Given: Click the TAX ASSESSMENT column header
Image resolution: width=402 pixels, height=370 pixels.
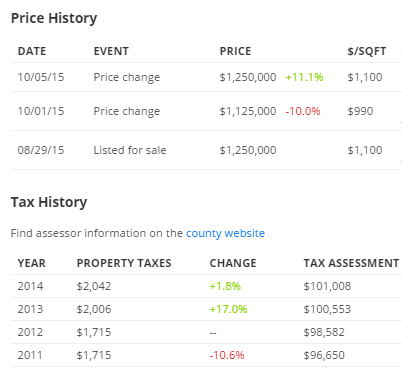Looking at the screenshot, I should pyautogui.click(x=351, y=263).
